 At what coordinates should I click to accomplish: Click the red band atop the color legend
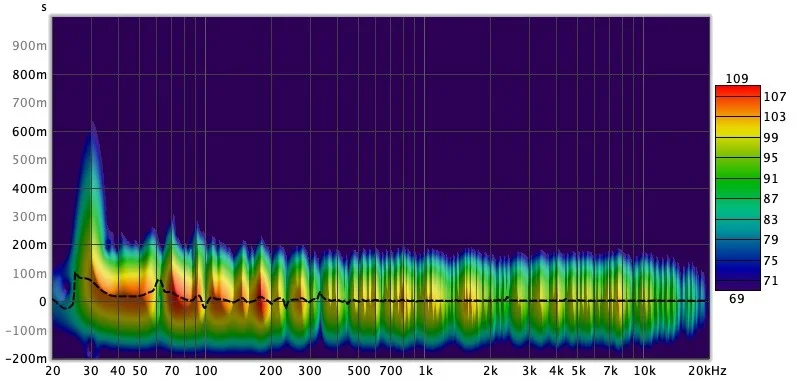[738, 90]
